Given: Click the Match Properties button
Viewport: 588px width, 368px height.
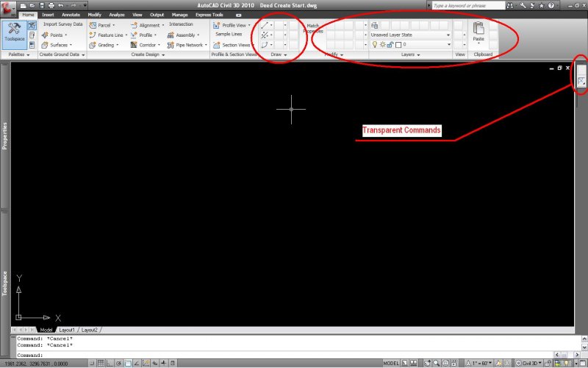Looking at the screenshot, I should (313, 29).
